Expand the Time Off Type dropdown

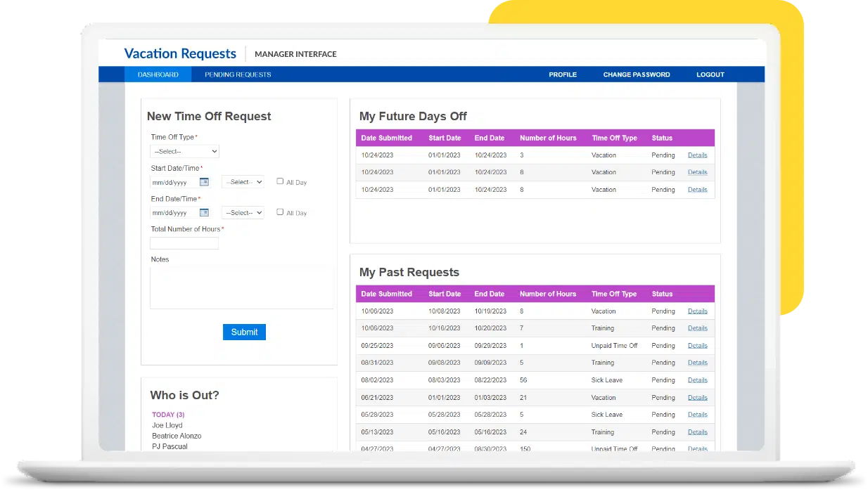click(185, 151)
